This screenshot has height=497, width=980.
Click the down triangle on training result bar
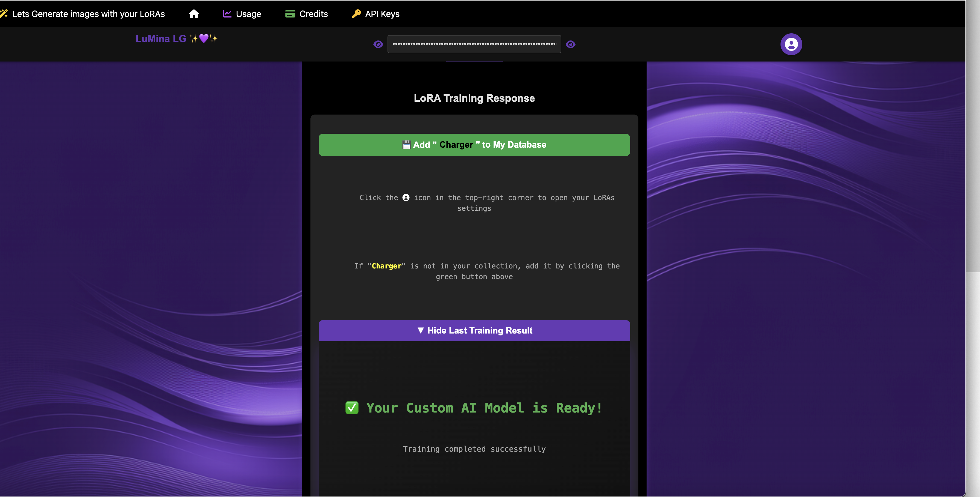pos(420,330)
